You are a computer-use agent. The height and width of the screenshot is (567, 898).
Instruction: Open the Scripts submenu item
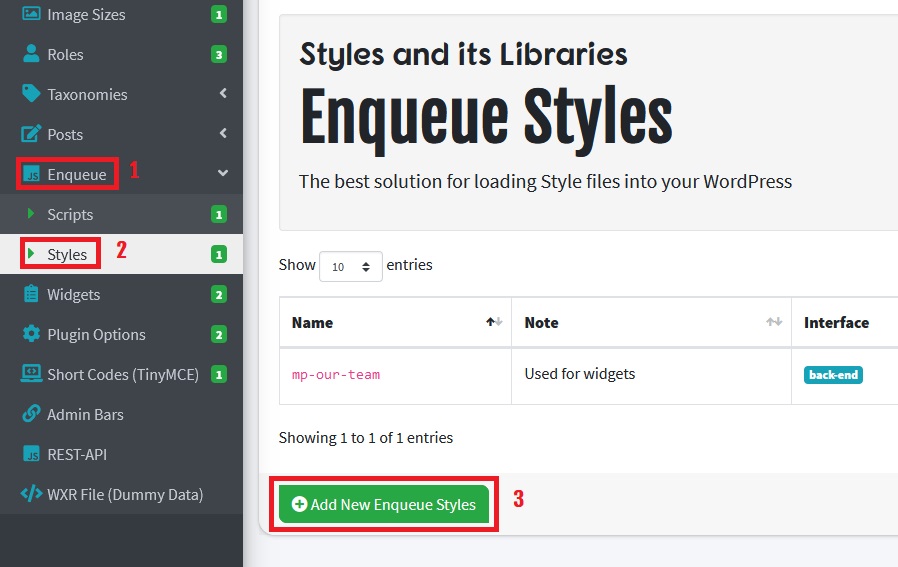(70, 215)
